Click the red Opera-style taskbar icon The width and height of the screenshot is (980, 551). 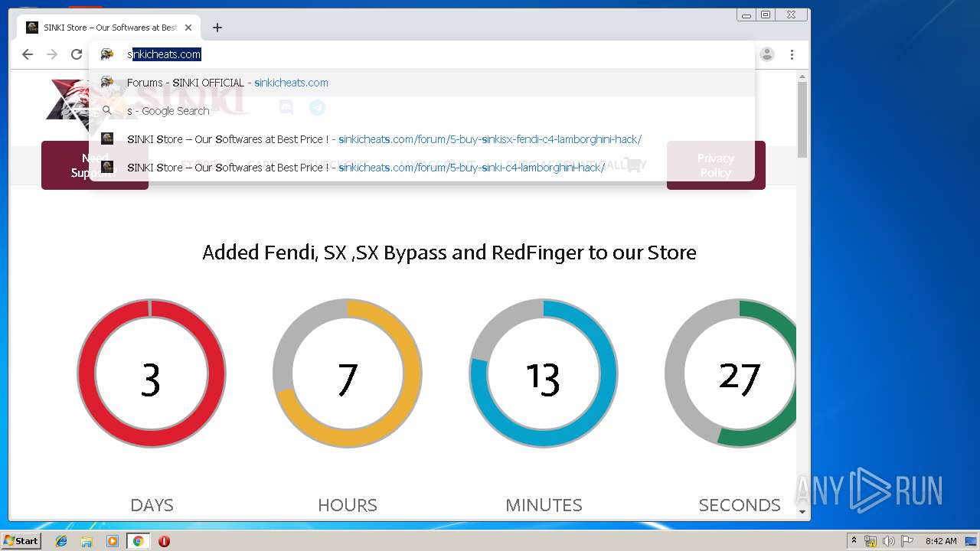pyautogui.click(x=164, y=541)
